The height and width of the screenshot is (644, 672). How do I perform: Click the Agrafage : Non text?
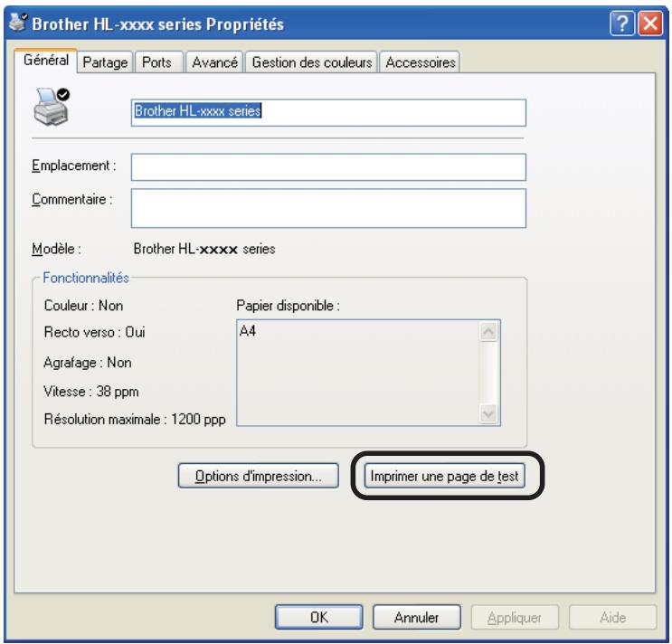[88, 363]
